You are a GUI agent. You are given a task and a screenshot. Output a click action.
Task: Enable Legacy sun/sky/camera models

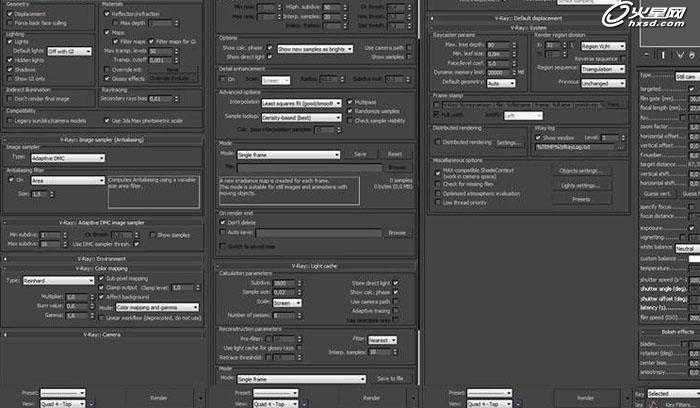[x=10, y=121]
